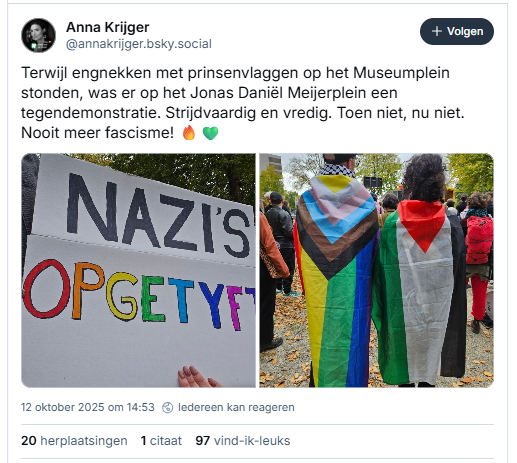Open Anna Krijger's profile avatar
Screen dimensions: 517x463
pyautogui.click(x=38, y=35)
